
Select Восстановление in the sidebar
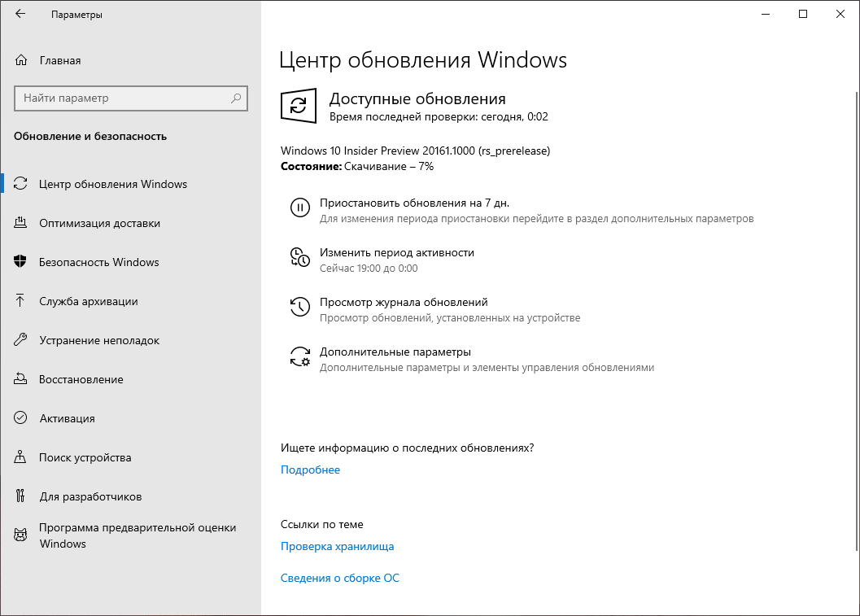[81, 379]
